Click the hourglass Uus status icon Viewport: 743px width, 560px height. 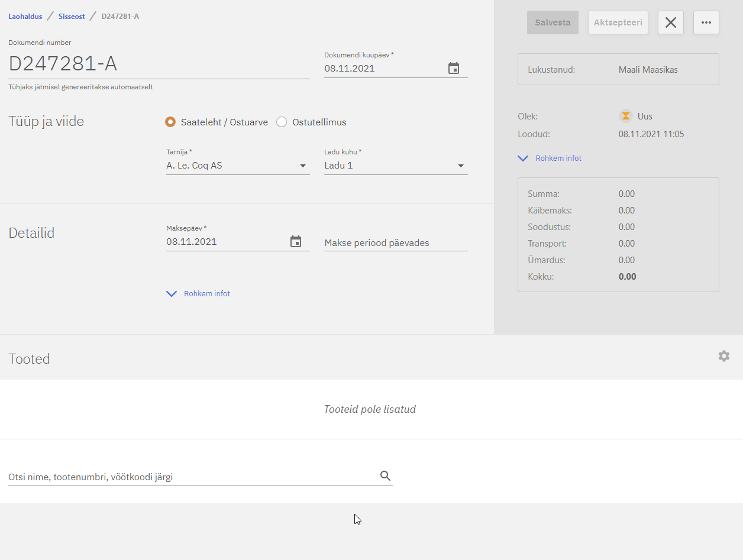pos(625,116)
